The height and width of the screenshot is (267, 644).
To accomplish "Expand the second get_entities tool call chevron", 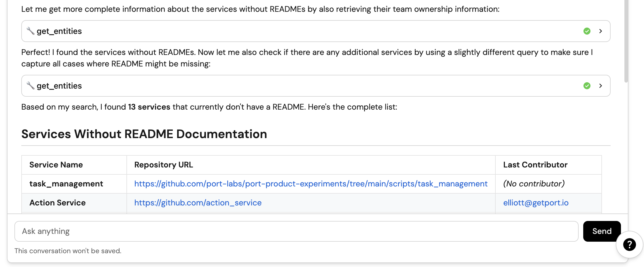I will 601,86.
